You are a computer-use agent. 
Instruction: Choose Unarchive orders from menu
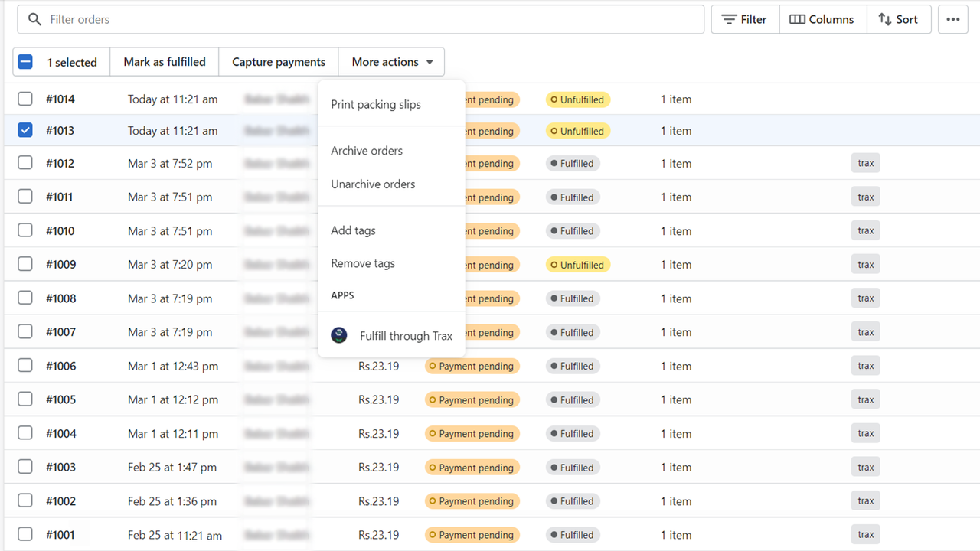(391, 184)
